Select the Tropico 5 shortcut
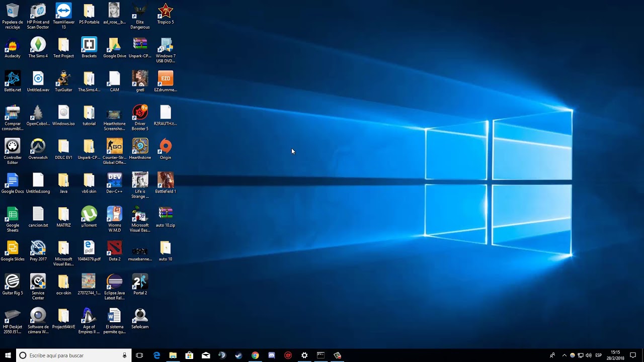Image resolution: width=644 pixels, height=362 pixels. [166, 14]
